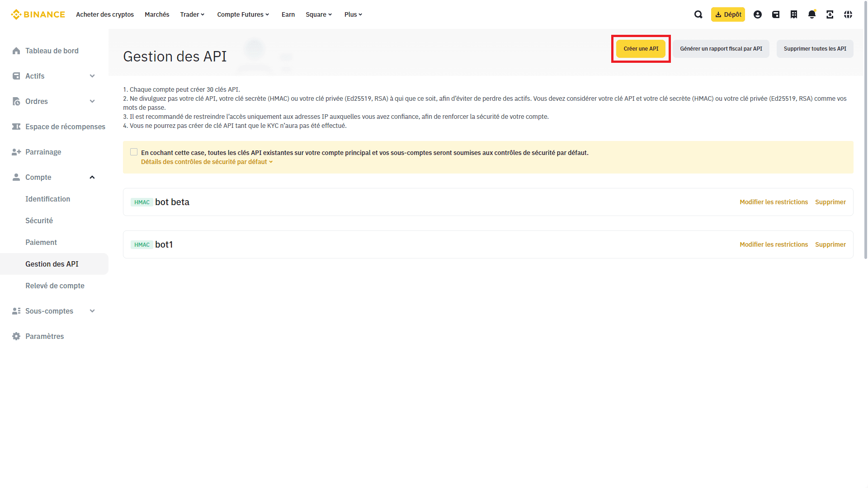Expand the Ordres sidebar chevron

tap(92, 101)
